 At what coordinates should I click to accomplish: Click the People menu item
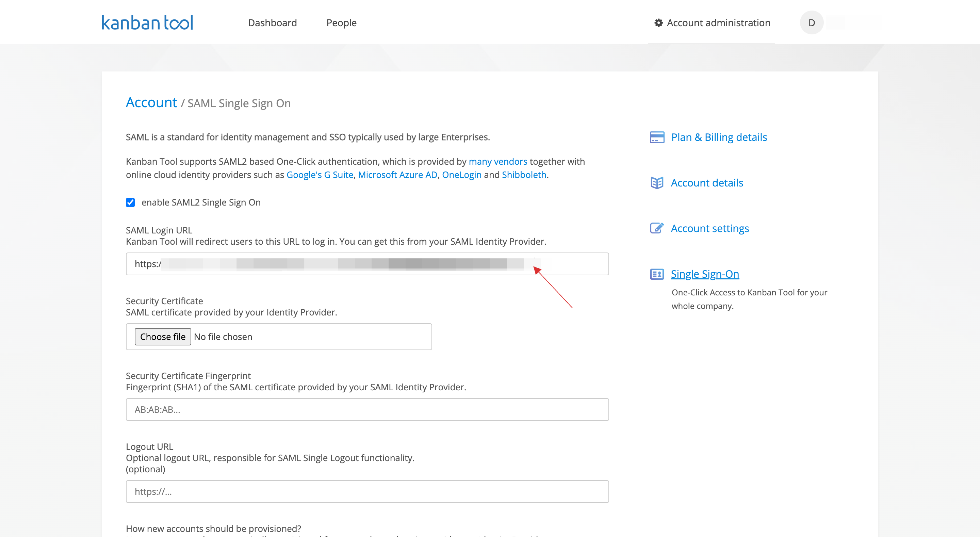[x=341, y=22]
